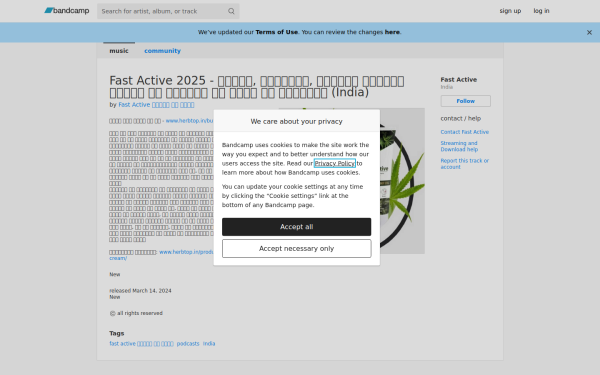This screenshot has width=600, height=375.
Task: Click Accept necessary only button
Action: [297, 248]
